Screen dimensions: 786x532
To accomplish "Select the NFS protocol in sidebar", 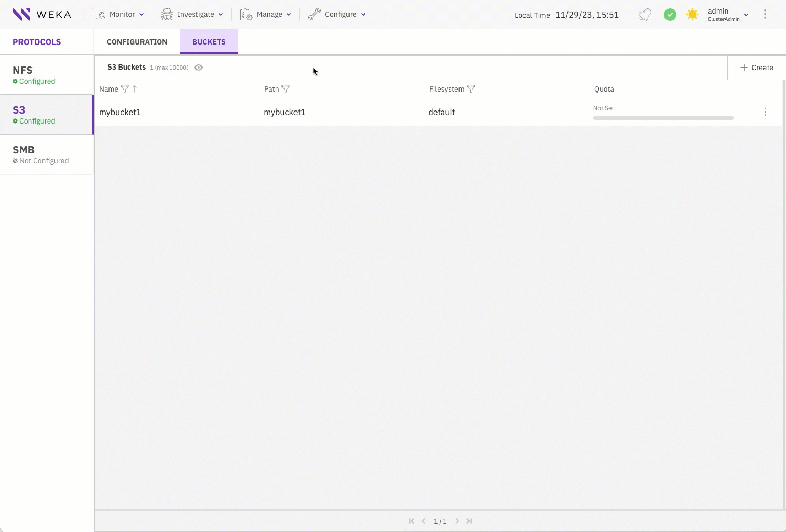I will [46, 75].
